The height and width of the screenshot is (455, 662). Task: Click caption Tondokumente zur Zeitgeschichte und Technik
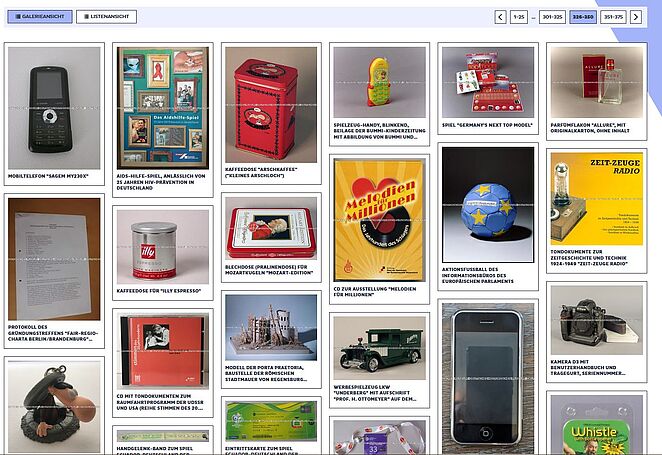pos(589,258)
